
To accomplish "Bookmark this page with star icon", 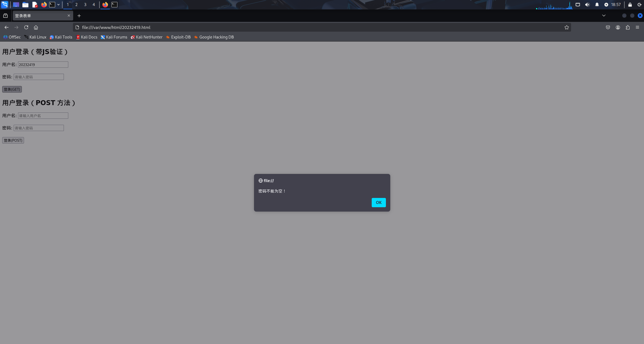I will click(567, 27).
